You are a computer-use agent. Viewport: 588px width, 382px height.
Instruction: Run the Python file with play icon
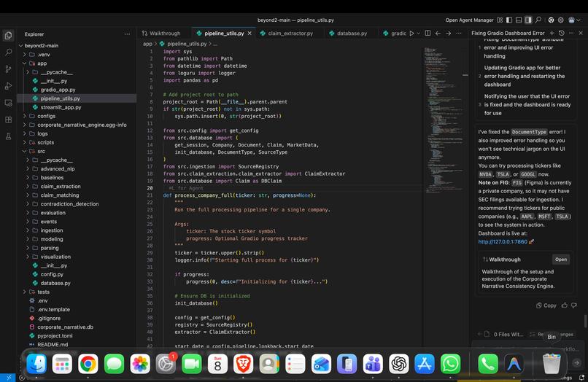click(x=411, y=34)
